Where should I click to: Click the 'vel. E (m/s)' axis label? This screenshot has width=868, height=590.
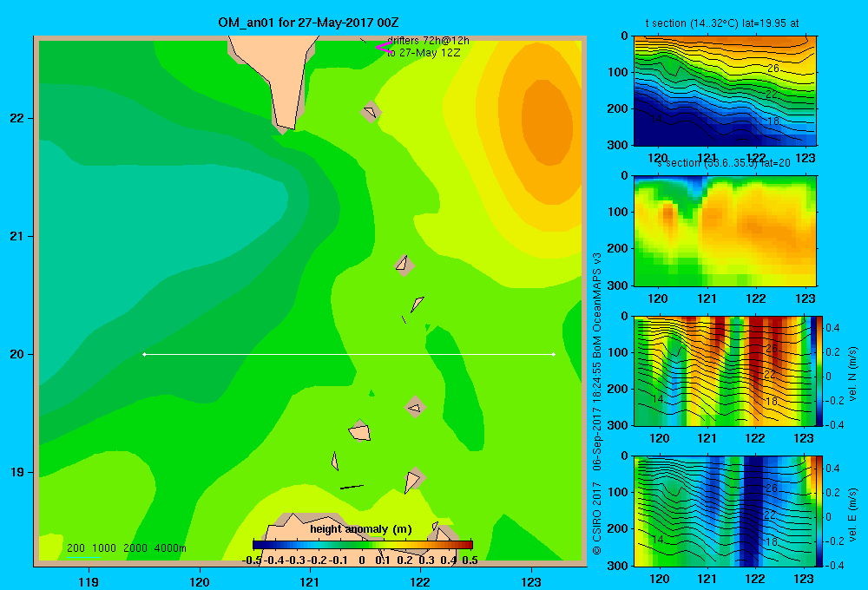pos(852,515)
